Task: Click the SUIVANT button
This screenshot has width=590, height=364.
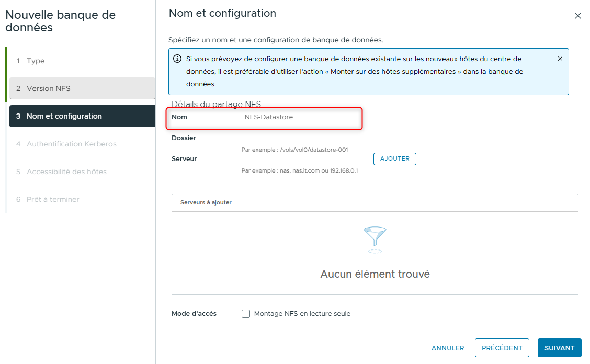Action: click(x=559, y=348)
